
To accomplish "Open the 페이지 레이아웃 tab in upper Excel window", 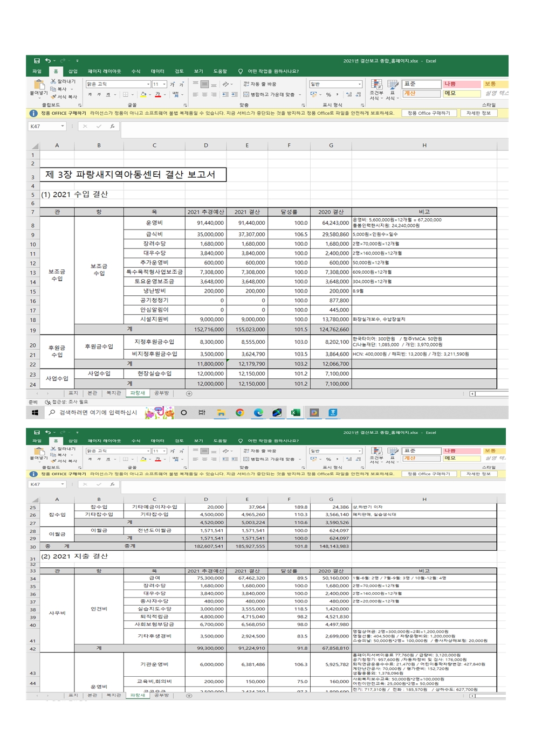I will (105, 71).
